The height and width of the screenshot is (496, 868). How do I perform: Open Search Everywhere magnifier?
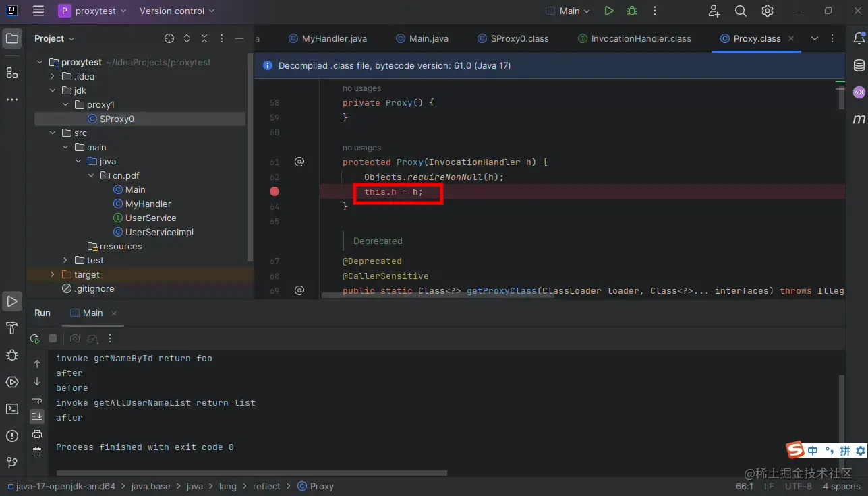741,11
